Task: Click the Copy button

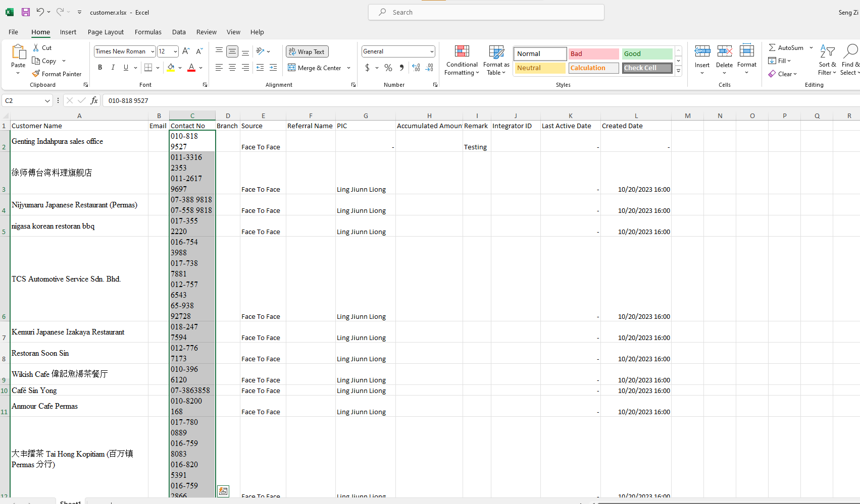Action: [44, 61]
